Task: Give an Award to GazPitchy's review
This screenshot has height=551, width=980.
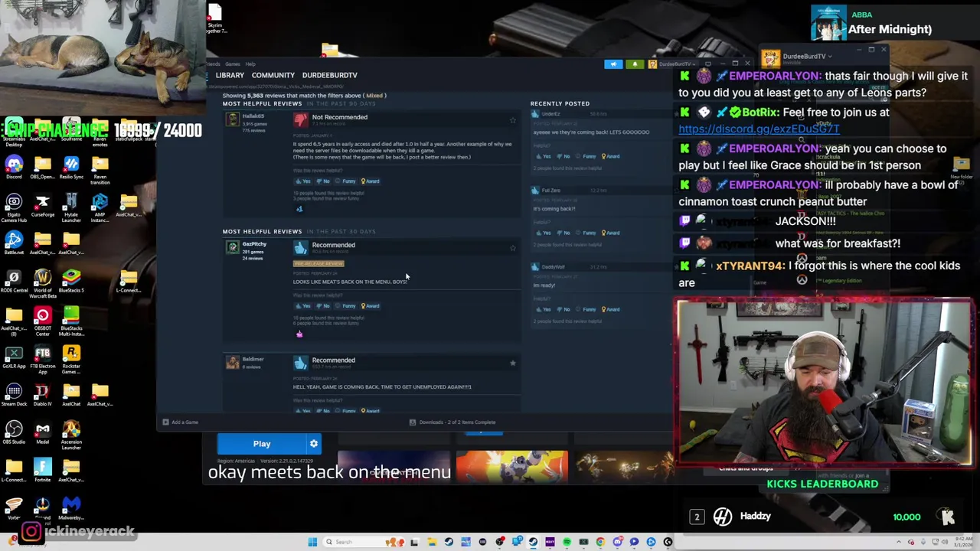Action: 371,306
